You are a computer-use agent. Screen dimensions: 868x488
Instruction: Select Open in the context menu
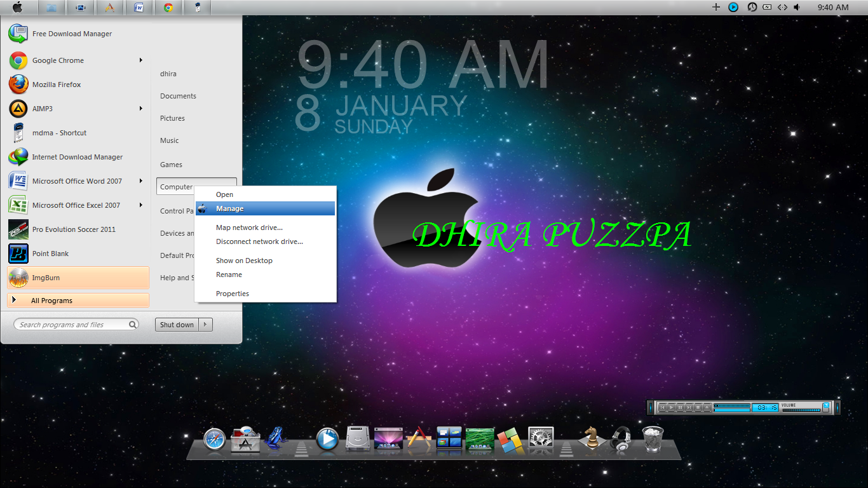click(x=266, y=194)
